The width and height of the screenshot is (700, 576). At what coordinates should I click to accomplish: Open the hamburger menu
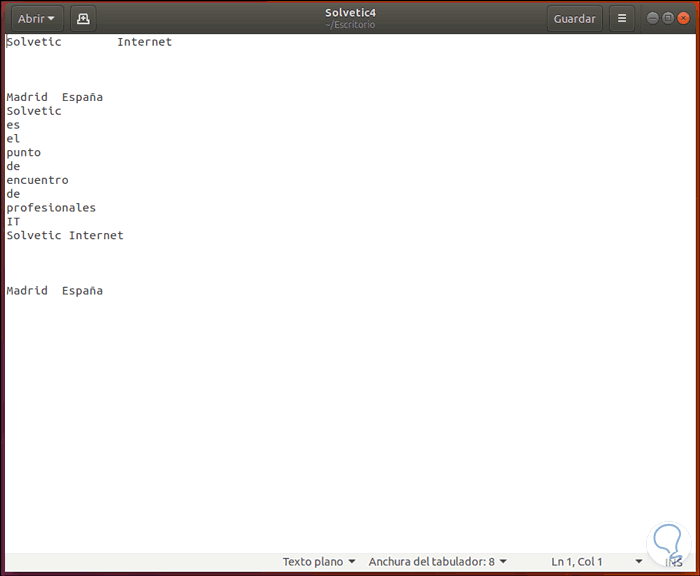(x=622, y=19)
